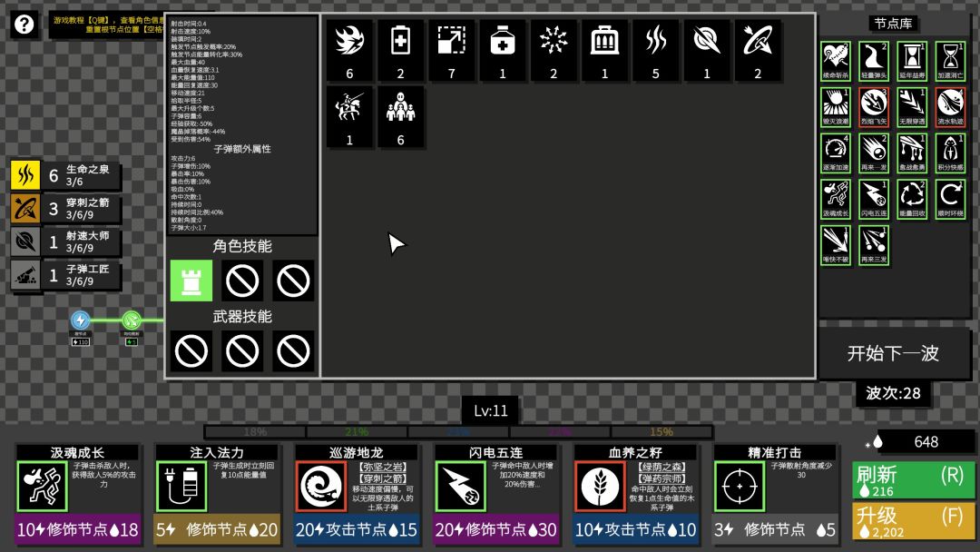Choose the battery inventory item with count 2

tap(401, 51)
